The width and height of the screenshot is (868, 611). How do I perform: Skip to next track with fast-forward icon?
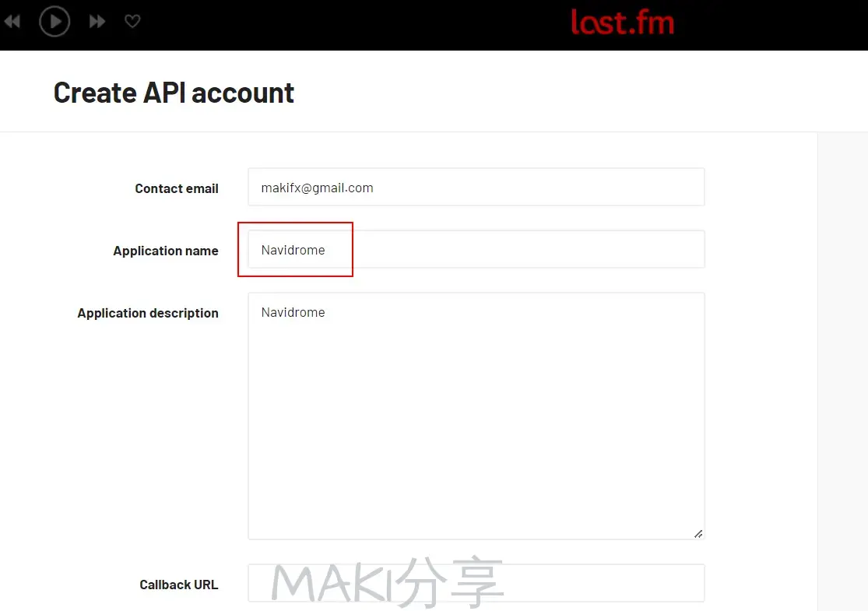(97, 22)
